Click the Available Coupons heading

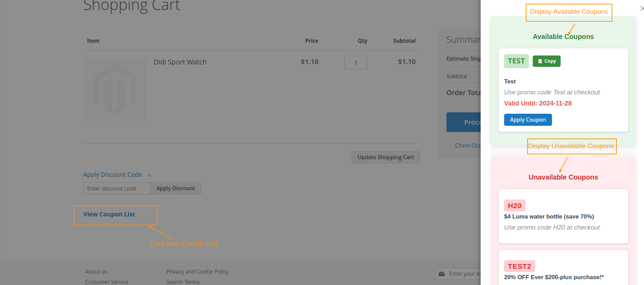point(563,37)
